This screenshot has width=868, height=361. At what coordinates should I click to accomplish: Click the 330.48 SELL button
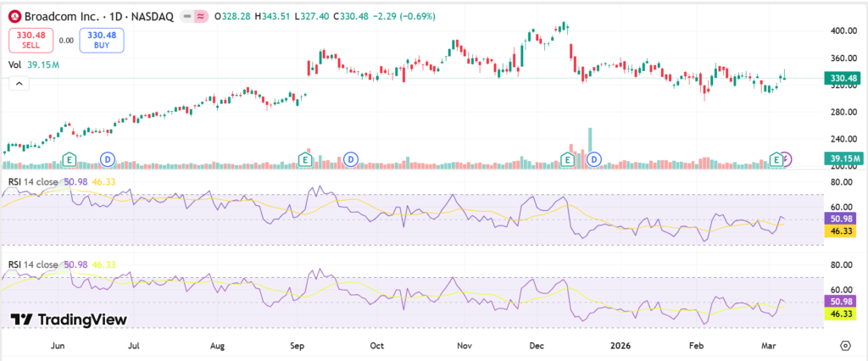[x=31, y=40]
